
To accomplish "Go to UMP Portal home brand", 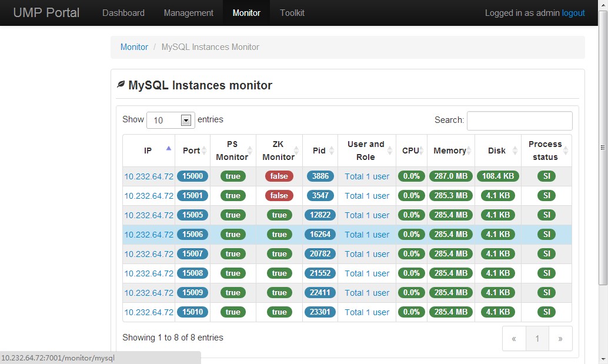I will click(46, 12).
